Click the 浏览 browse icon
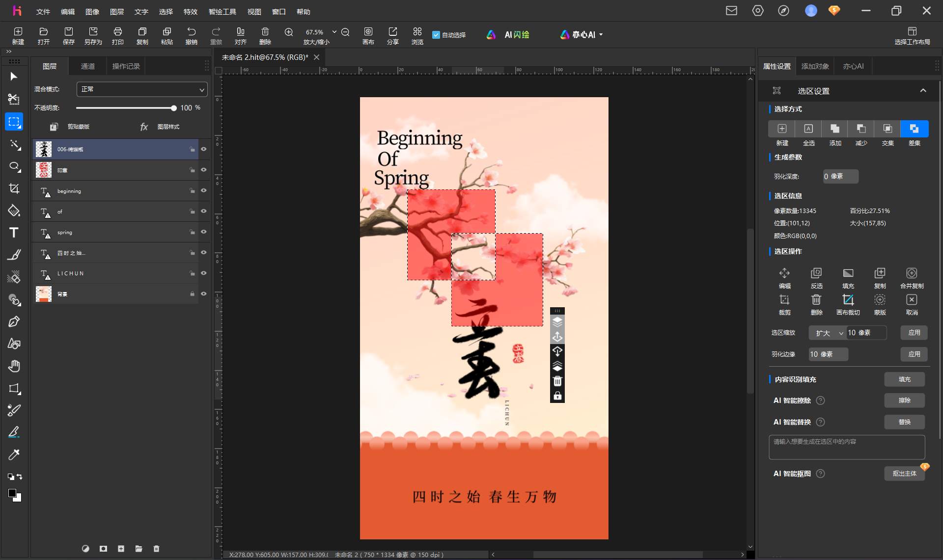This screenshot has height=560, width=943. pyautogui.click(x=417, y=35)
